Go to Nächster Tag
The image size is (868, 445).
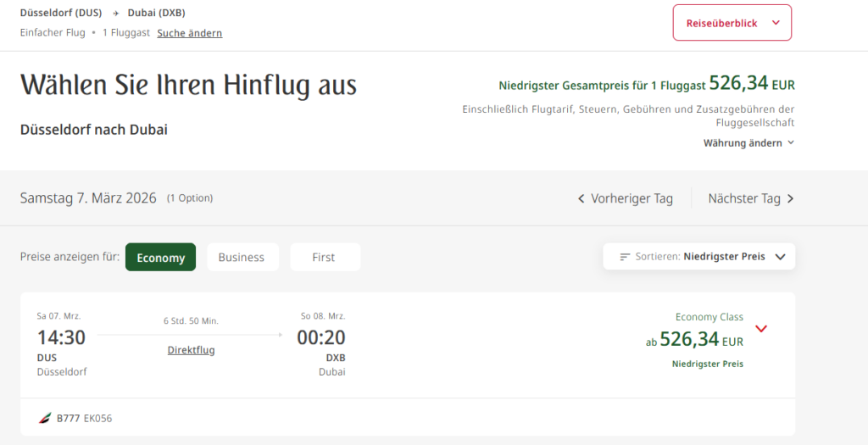coord(751,198)
